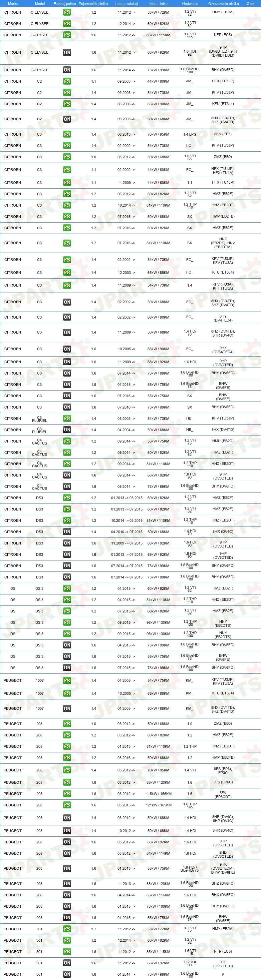Viewport: 261px width, 980px height.
Task: Click diesel ON icon in Peugeot 208 73kW / 100KM row
Action: tap(67, 907)
